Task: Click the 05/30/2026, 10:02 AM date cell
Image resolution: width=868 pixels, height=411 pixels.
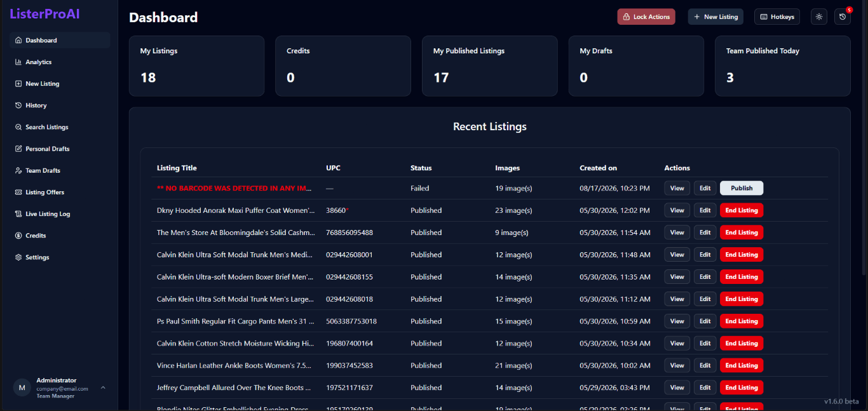Action: (615, 365)
